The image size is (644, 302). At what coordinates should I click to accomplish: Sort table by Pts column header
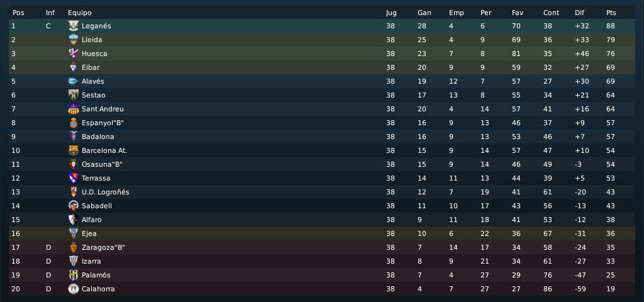point(611,13)
